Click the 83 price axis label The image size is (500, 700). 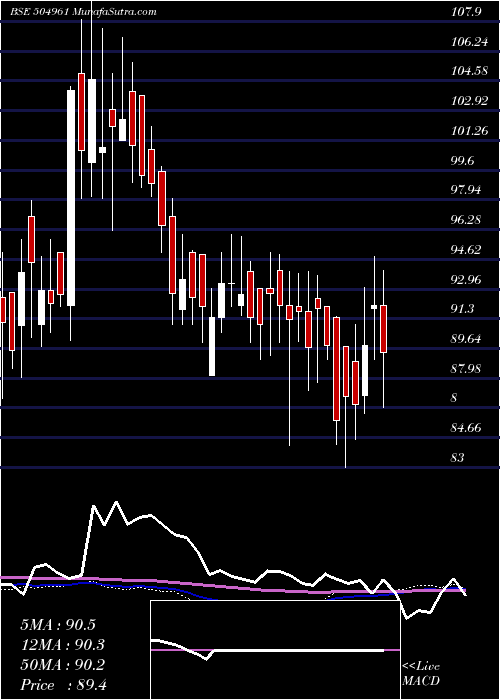[458, 458]
